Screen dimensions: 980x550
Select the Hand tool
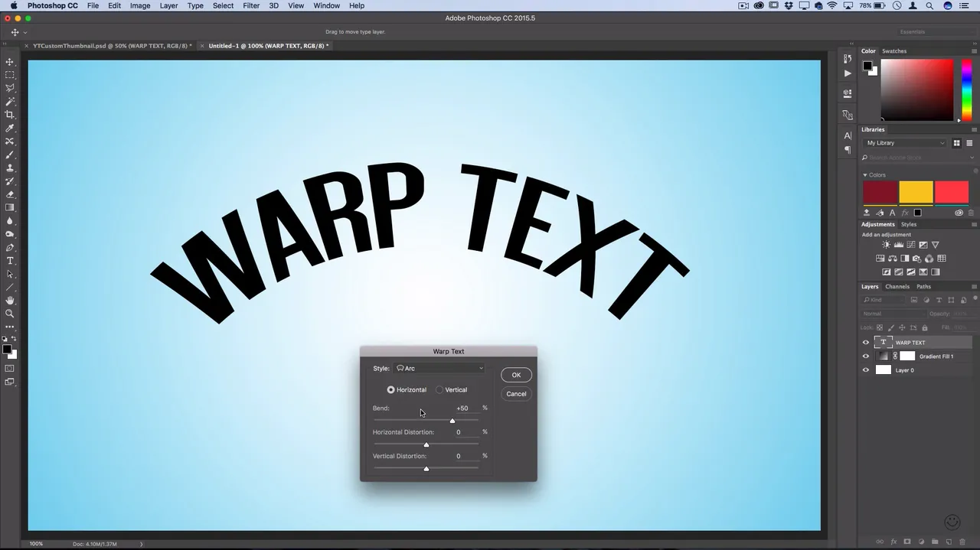click(x=10, y=301)
